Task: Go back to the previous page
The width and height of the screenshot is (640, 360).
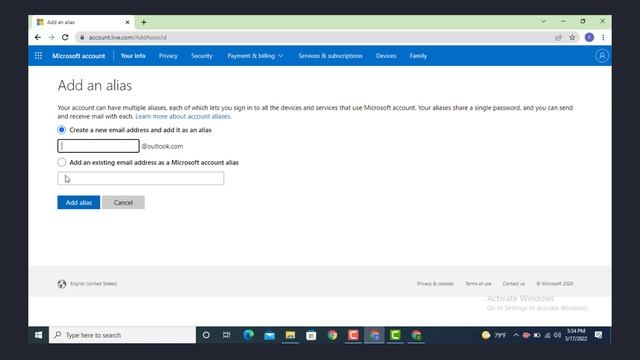Action: [x=38, y=37]
